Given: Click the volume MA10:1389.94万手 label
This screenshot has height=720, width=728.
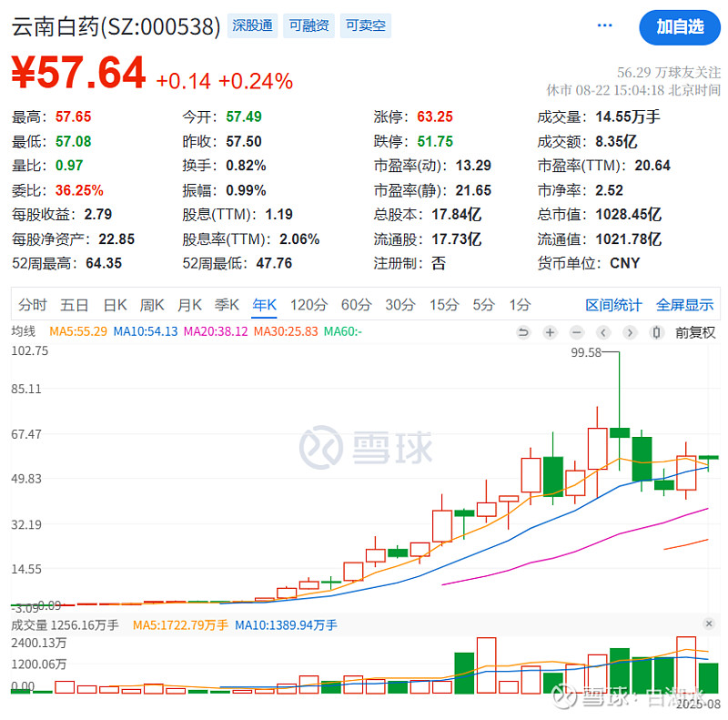Looking at the screenshot, I should (286, 625).
